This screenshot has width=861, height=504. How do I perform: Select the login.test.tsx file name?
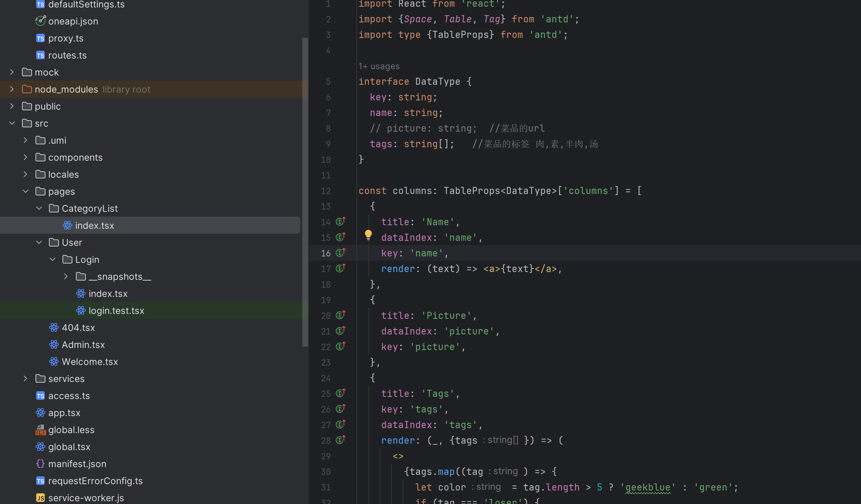[x=116, y=311]
